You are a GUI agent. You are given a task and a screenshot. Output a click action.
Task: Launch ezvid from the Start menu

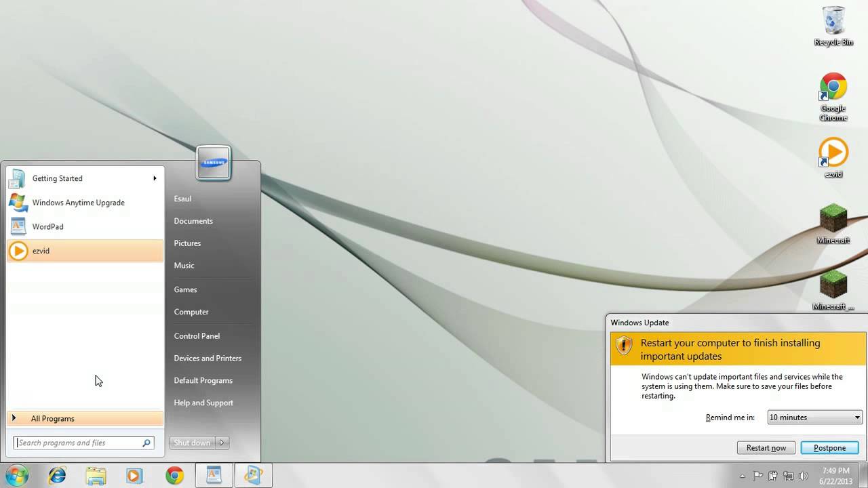point(85,251)
